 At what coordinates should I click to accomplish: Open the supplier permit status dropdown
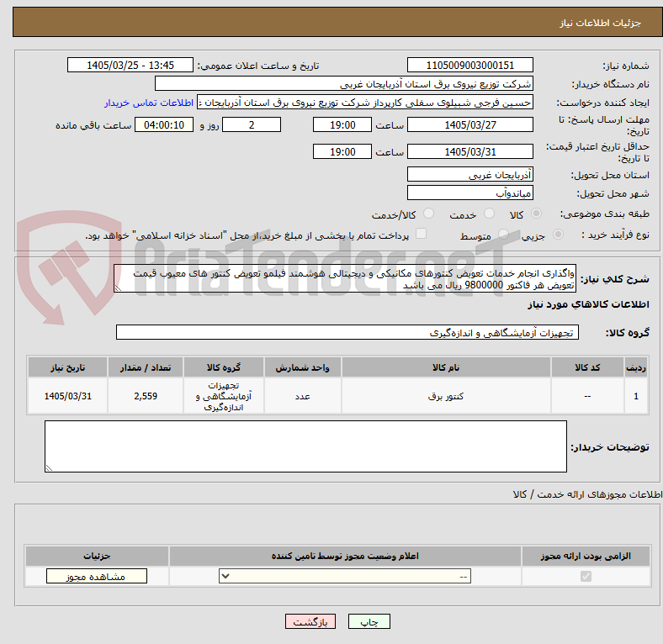click(345, 577)
